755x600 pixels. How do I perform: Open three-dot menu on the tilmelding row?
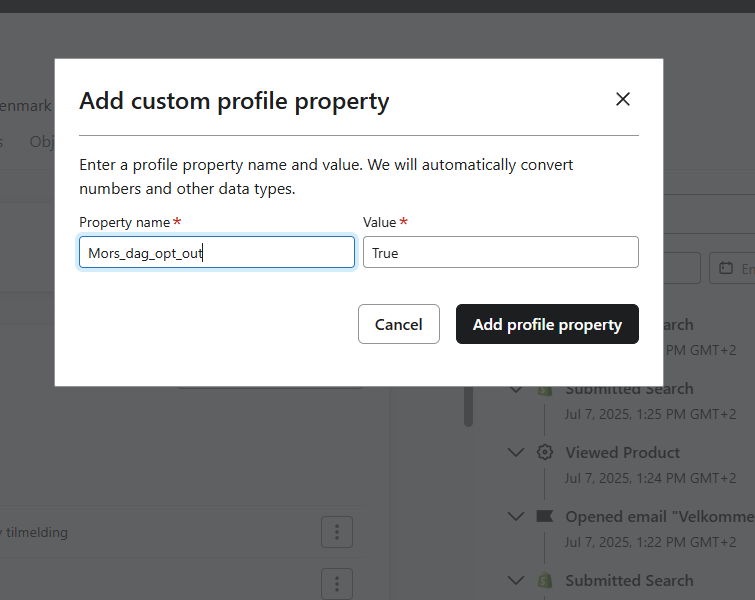pos(337,532)
